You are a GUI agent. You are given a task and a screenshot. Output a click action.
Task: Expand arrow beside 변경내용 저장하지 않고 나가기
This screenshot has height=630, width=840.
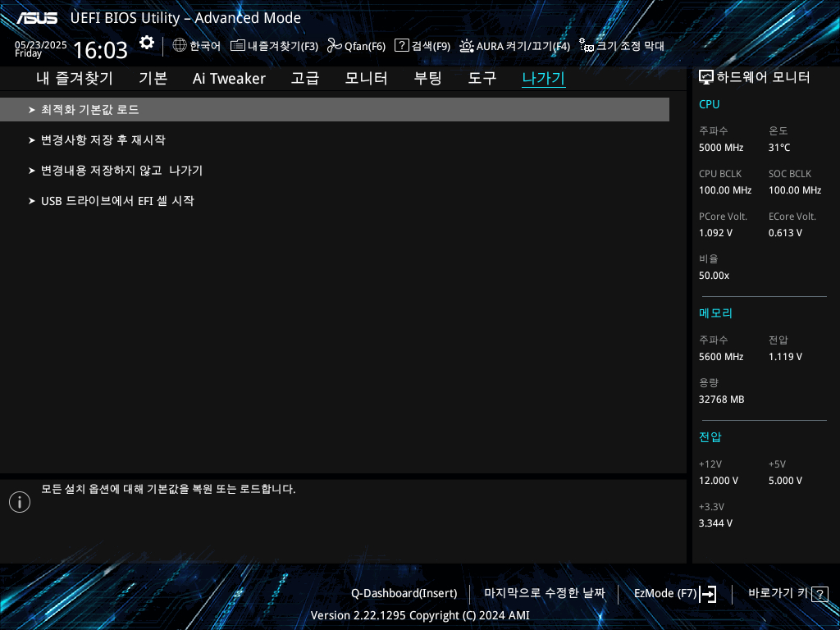point(32,171)
